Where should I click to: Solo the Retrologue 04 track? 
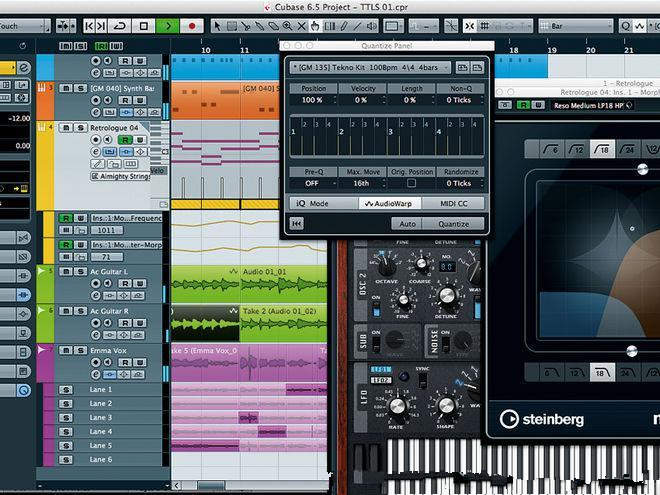click(80, 128)
